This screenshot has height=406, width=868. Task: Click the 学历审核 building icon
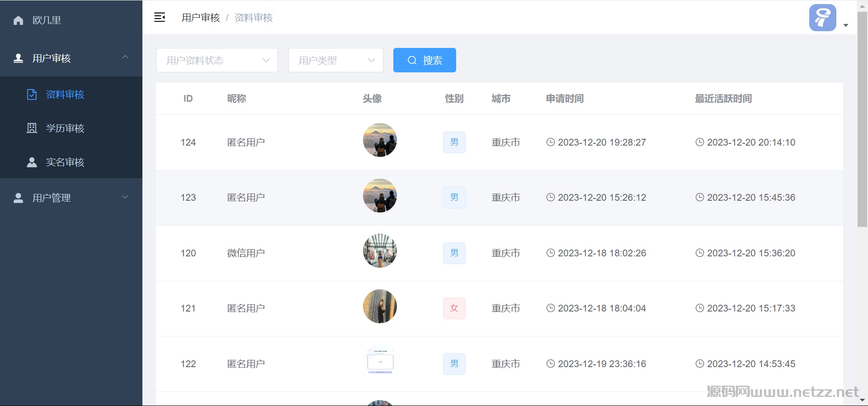[x=32, y=128]
